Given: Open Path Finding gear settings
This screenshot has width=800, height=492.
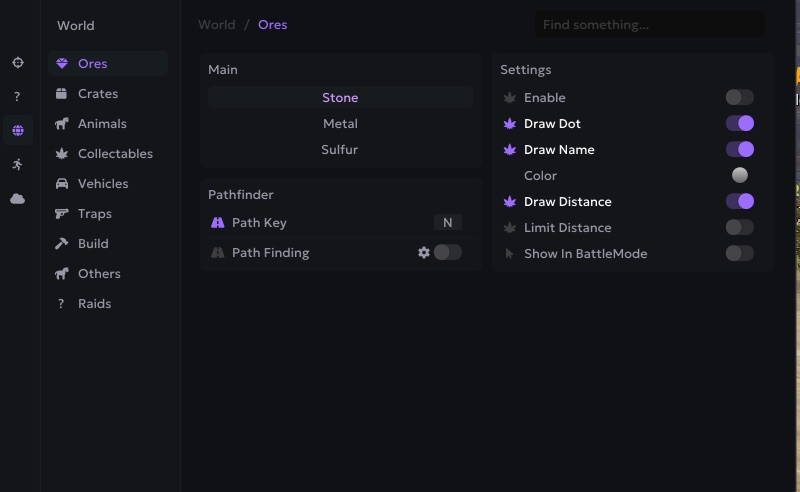Looking at the screenshot, I should point(424,253).
